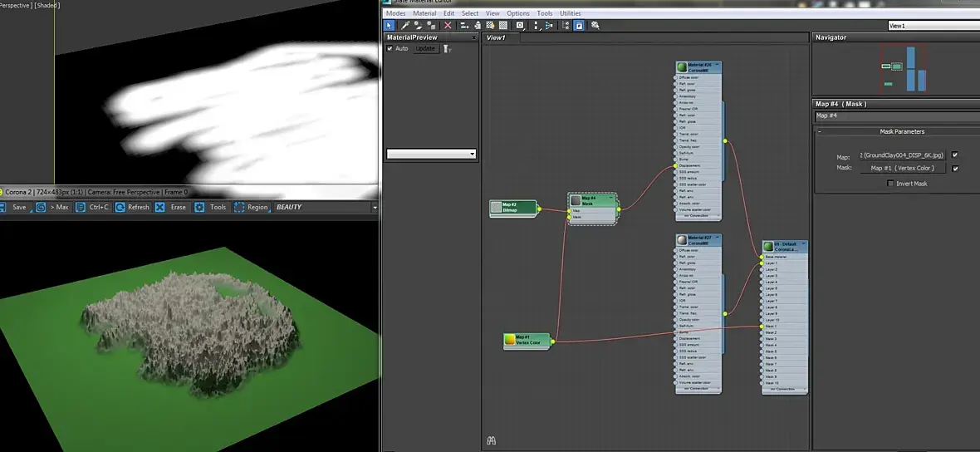Enable the Invert Mask checkbox

[x=891, y=184]
